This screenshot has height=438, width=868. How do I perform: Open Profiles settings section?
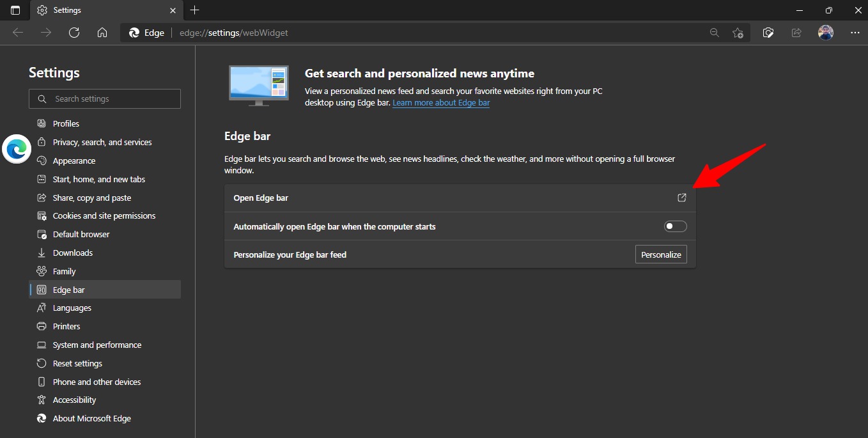105,123
